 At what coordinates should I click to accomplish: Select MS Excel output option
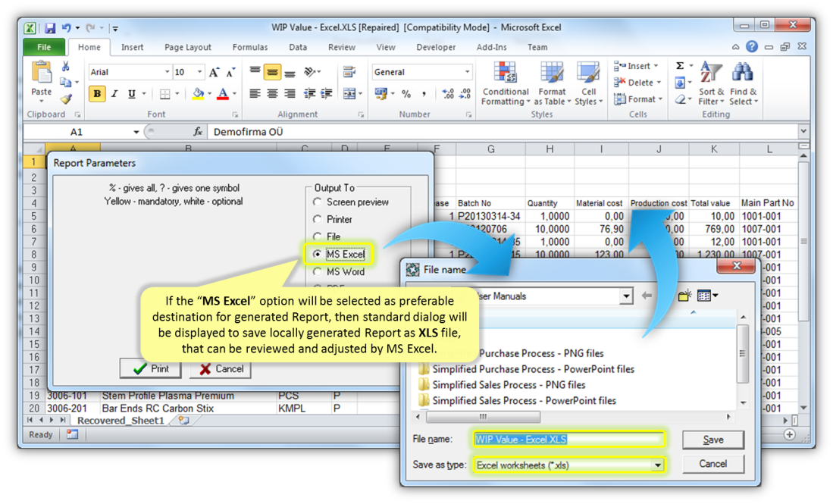[x=317, y=254]
